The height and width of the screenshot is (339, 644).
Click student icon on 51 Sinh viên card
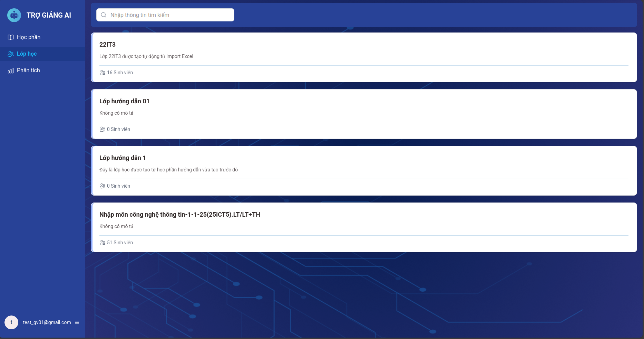click(103, 243)
